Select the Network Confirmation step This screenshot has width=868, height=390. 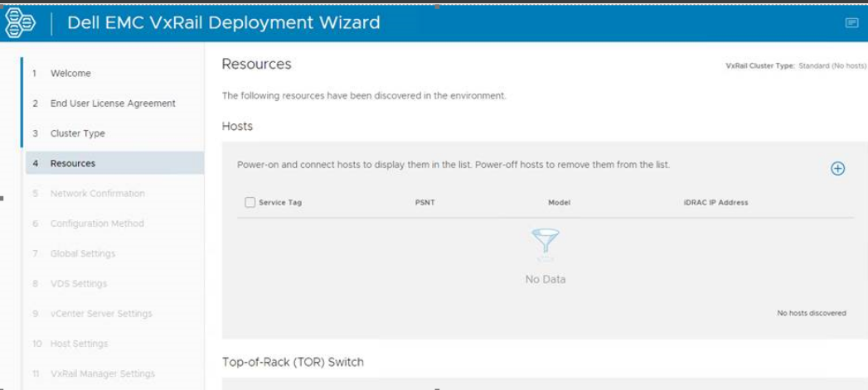point(114,194)
